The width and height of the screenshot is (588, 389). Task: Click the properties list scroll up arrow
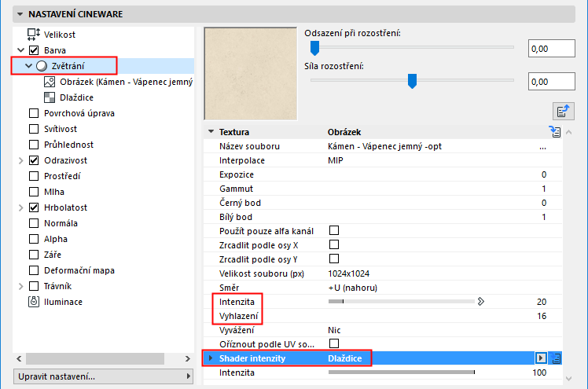coord(569,132)
